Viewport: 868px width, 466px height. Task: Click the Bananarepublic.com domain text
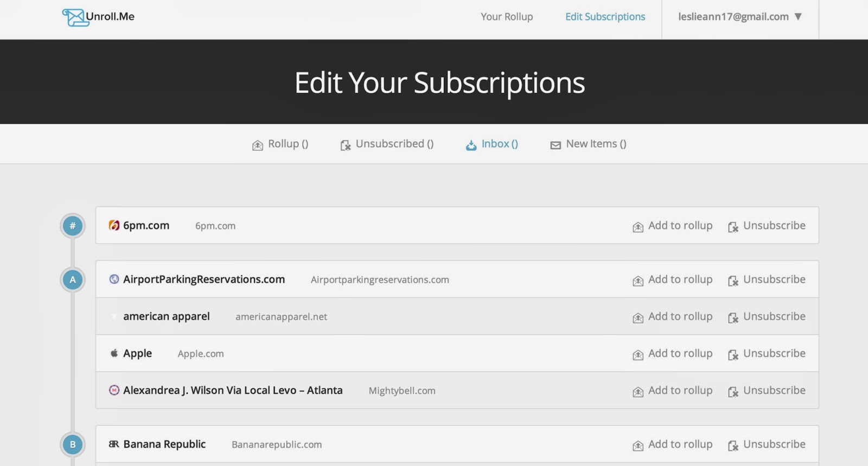(x=277, y=445)
